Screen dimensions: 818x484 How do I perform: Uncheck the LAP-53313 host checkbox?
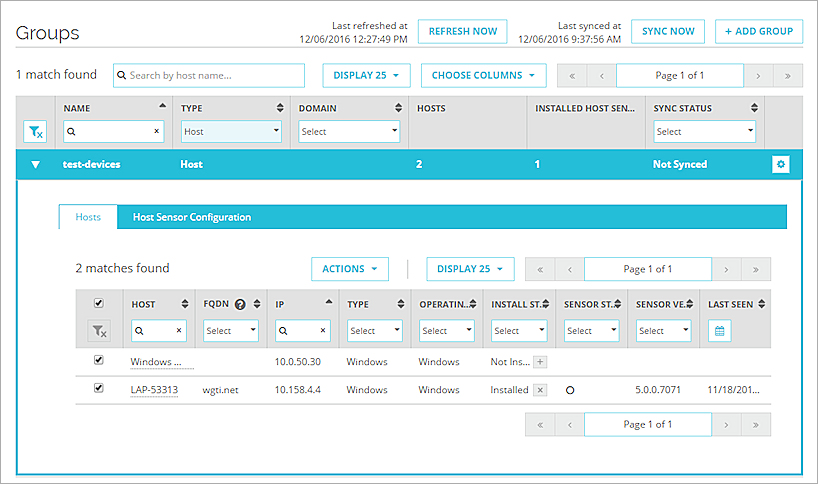[99, 388]
